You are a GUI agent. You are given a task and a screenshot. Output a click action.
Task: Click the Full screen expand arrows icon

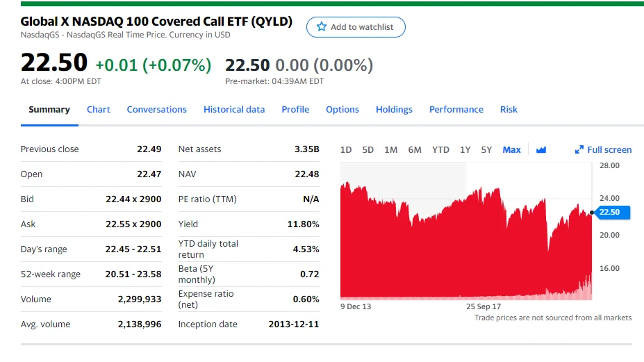coord(579,149)
